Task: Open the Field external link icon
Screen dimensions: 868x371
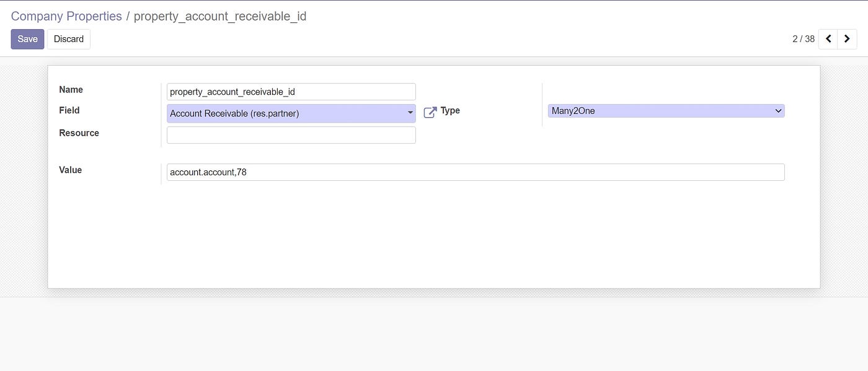Action: pyautogui.click(x=430, y=113)
